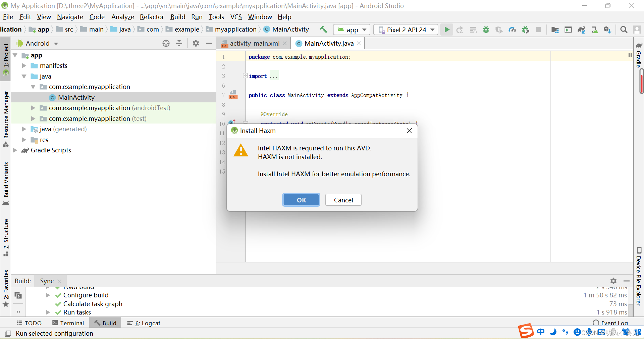Image resolution: width=644 pixels, height=339 pixels.
Task: Click the Select Opened File target icon
Action: point(166,43)
